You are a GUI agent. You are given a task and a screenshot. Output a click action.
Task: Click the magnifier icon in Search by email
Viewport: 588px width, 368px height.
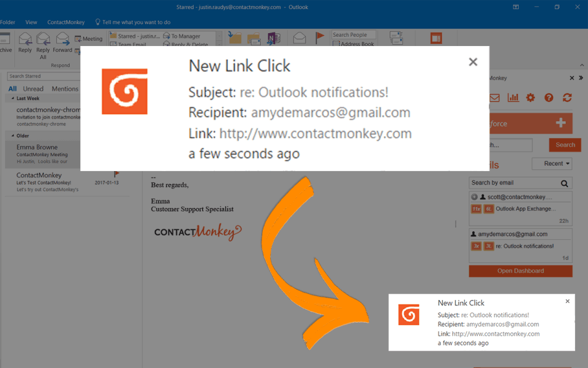point(564,183)
